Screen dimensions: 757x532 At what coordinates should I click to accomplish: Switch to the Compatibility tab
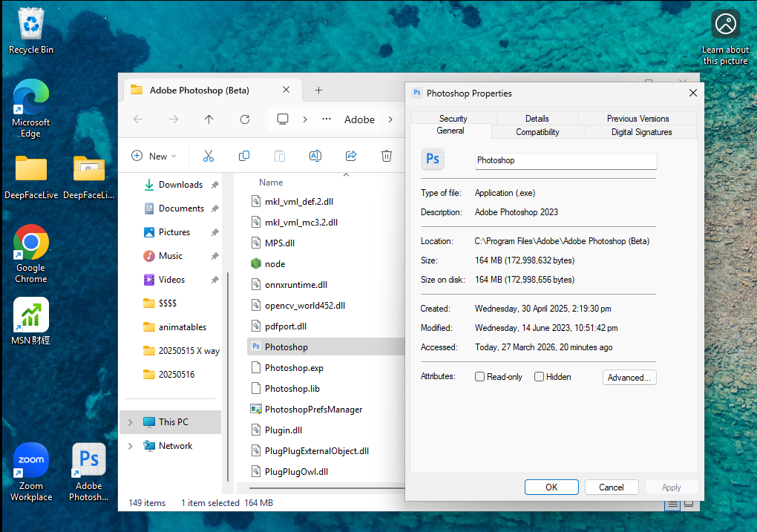(x=537, y=132)
